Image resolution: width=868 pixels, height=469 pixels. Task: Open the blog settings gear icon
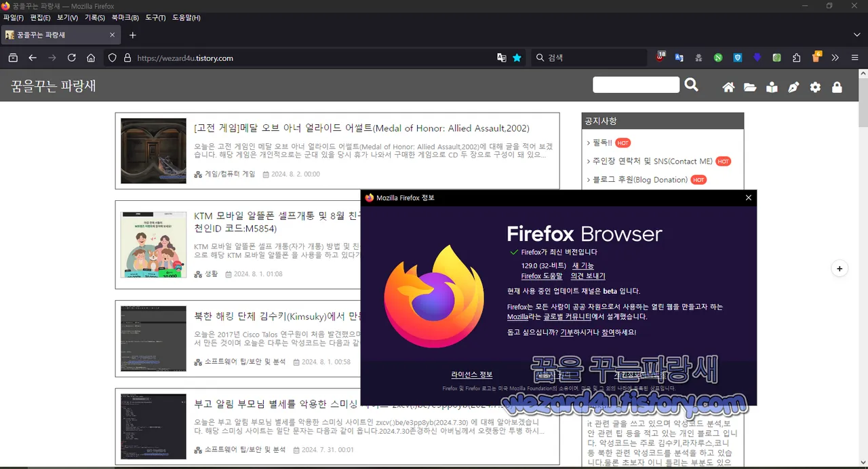[x=815, y=88]
